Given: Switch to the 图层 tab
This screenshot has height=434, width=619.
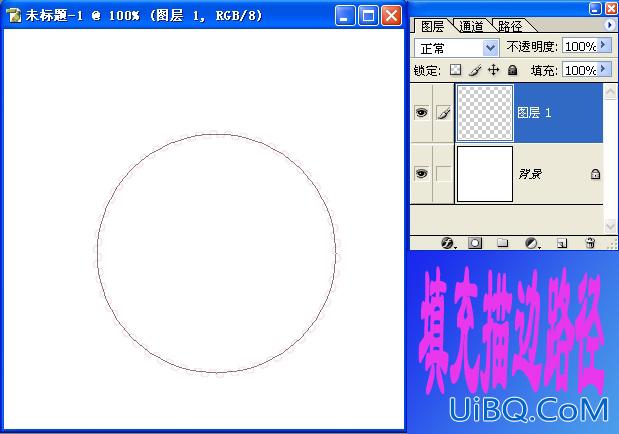Looking at the screenshot, I should tap(433, 26).
